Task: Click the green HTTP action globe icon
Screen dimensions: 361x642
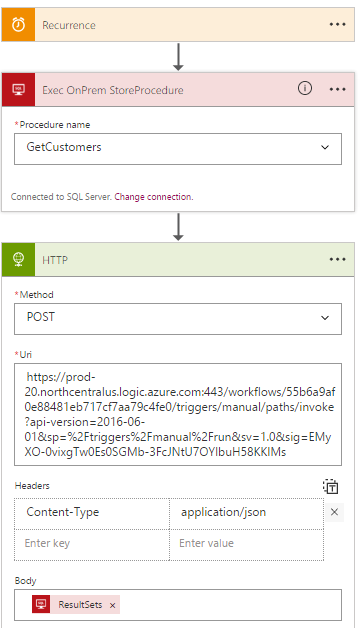Action: [x=18, y=260]
